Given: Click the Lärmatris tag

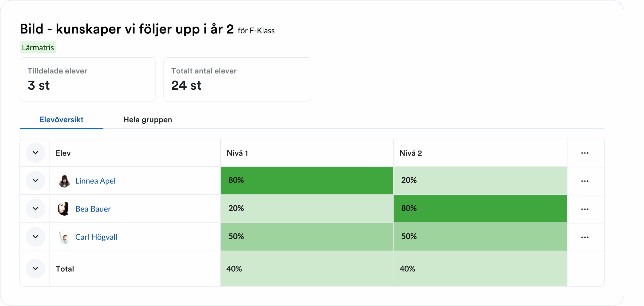Looking at the screenshot, I should click(x=38, y=48).
